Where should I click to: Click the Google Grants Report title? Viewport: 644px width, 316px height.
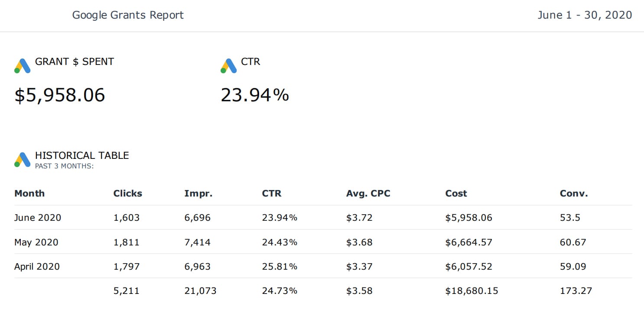coord(128,15)
